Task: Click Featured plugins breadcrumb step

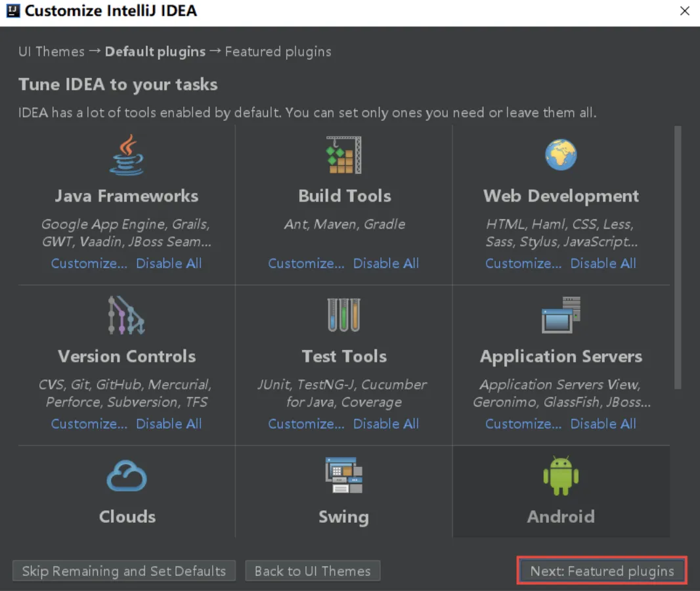Action: coord(278,52)
